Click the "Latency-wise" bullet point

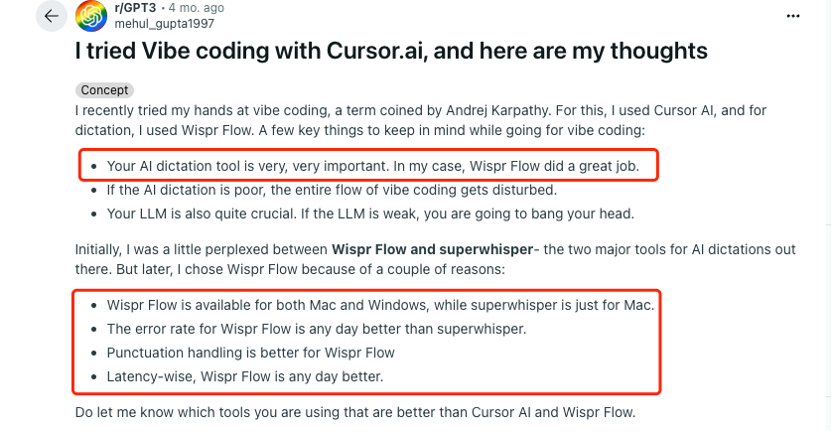245,376
